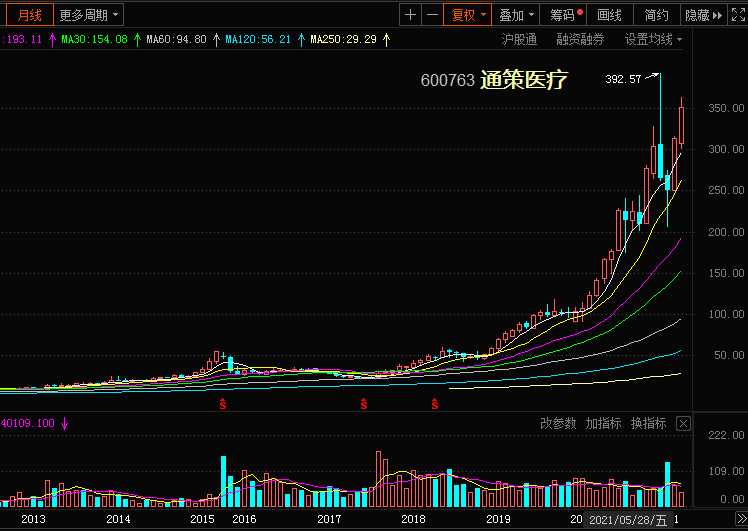Click 改参数 to modify indicator parameters

[558, 423]
